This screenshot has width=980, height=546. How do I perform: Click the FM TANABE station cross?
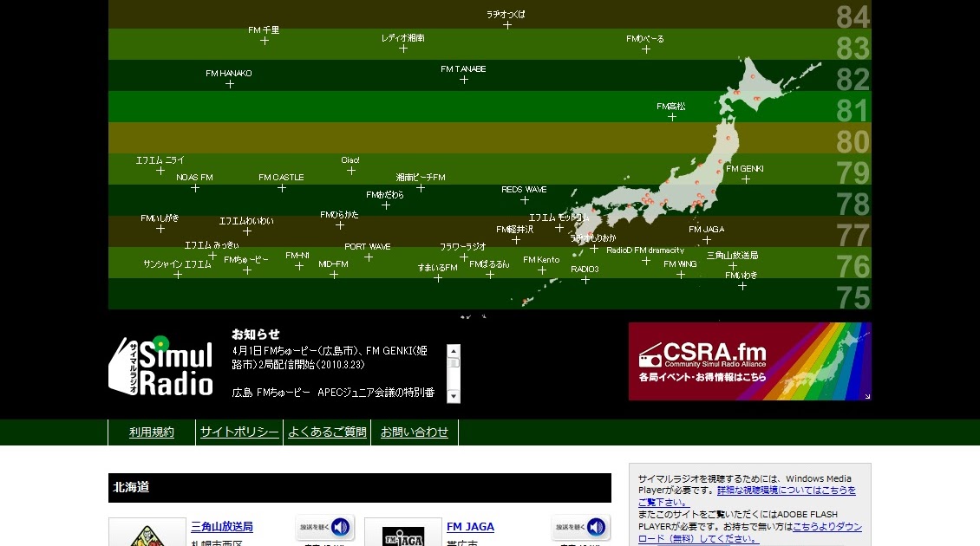[x=464, y=80]
